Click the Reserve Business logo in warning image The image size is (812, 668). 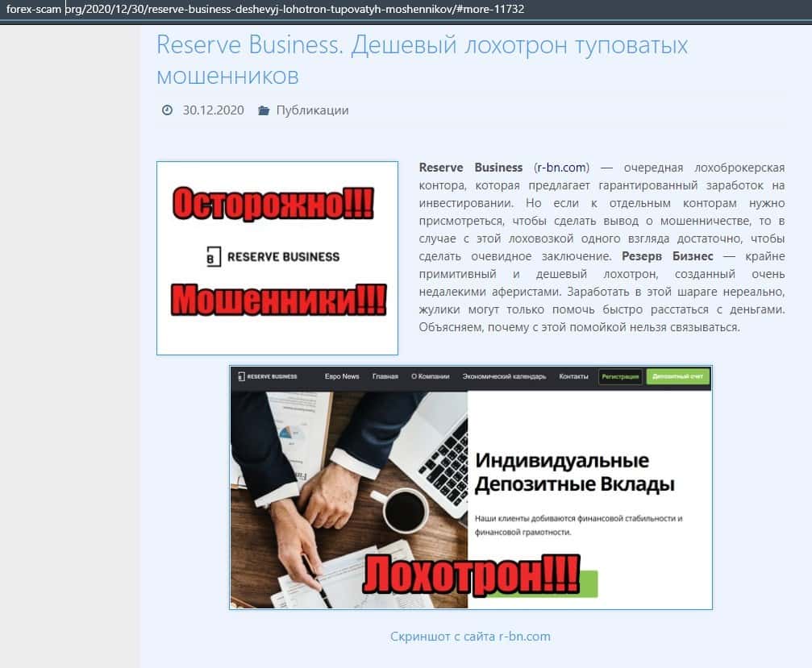(273, 257)
